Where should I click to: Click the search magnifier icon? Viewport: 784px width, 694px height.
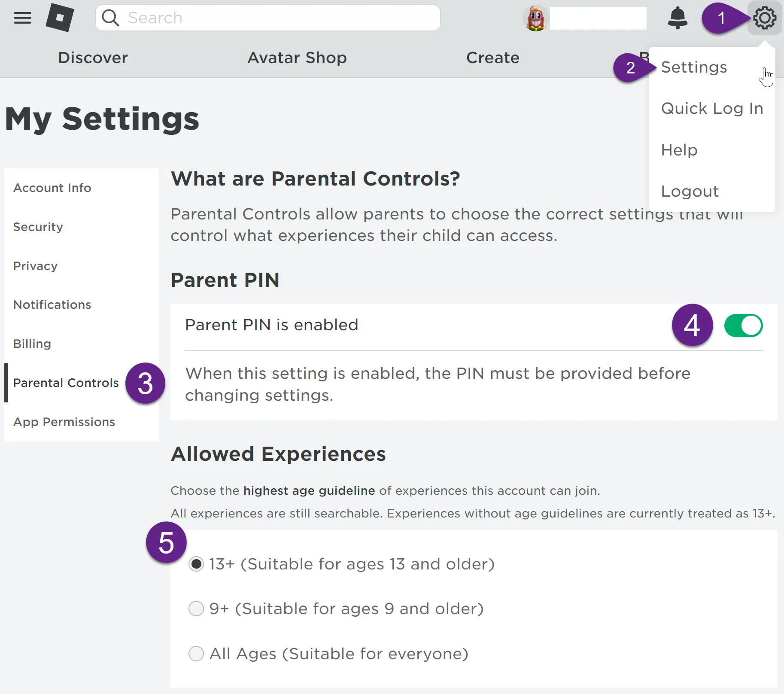tap(110, 18)
